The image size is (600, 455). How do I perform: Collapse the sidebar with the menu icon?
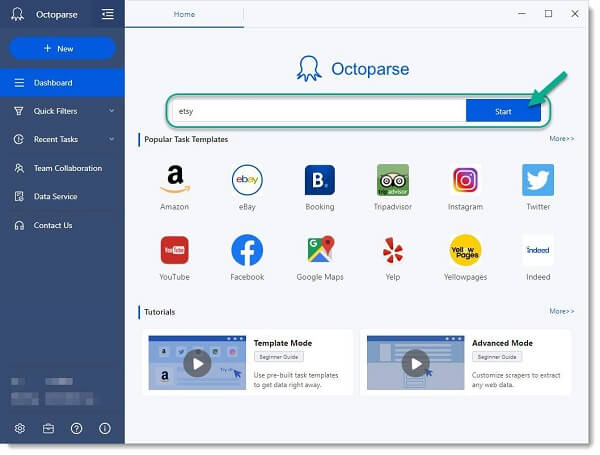pyautogui.click(x=108, y=14)
